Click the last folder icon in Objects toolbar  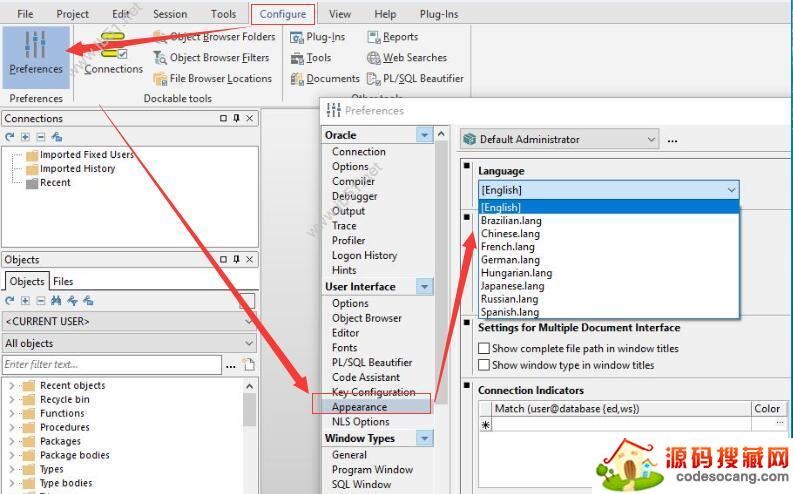[88, 301]
